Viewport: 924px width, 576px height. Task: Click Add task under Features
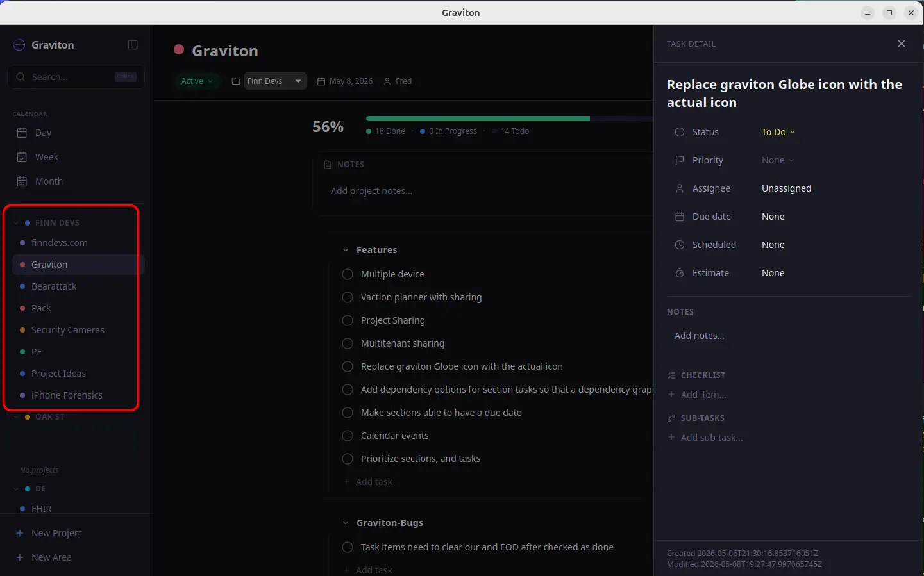(x=368, y=482)
